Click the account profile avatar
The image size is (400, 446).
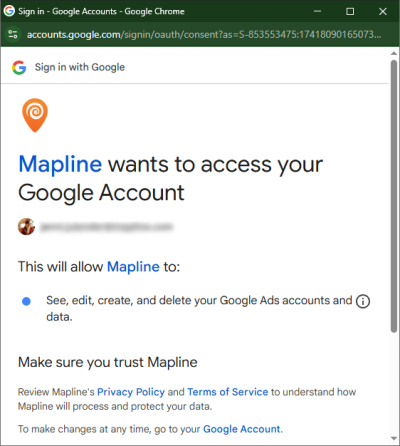[x=26, y=227]
